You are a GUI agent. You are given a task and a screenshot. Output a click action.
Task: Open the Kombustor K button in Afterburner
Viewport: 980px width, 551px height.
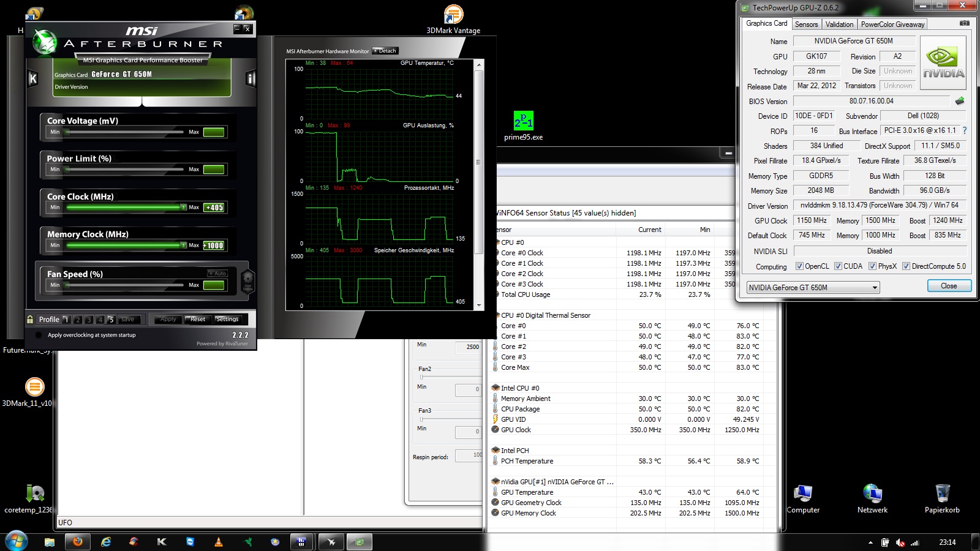tap(33, 78)
